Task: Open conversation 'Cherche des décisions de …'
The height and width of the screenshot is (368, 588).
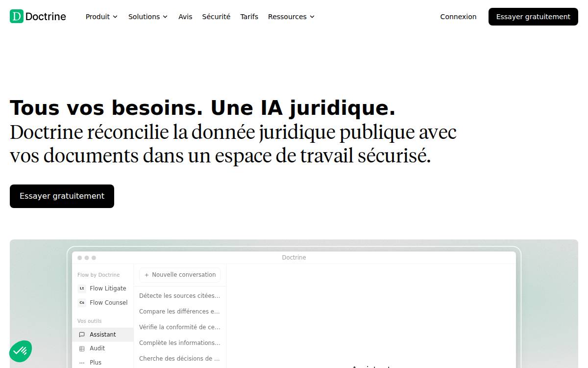Action: pos(180,359)
